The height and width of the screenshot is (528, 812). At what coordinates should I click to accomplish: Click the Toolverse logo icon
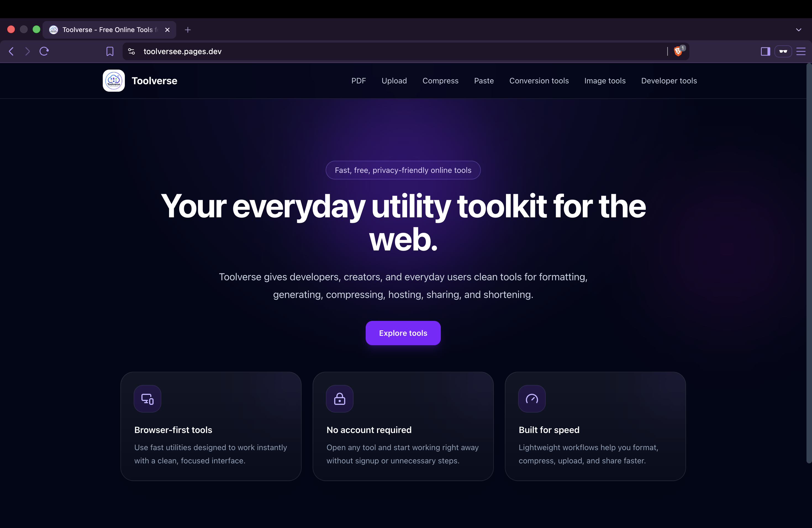[114, 80]
